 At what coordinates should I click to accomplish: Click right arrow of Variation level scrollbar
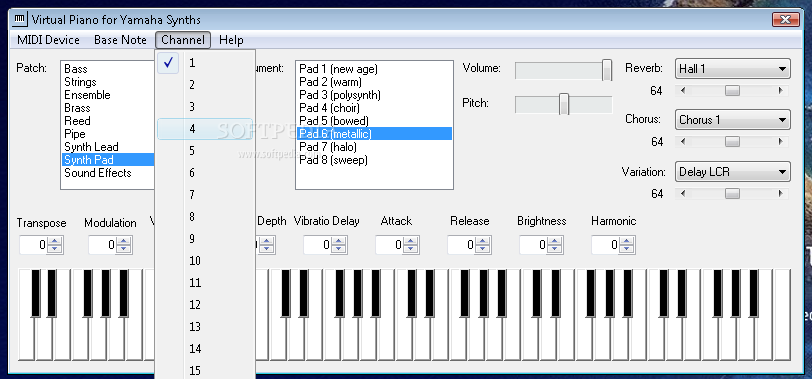coord(781,194)
